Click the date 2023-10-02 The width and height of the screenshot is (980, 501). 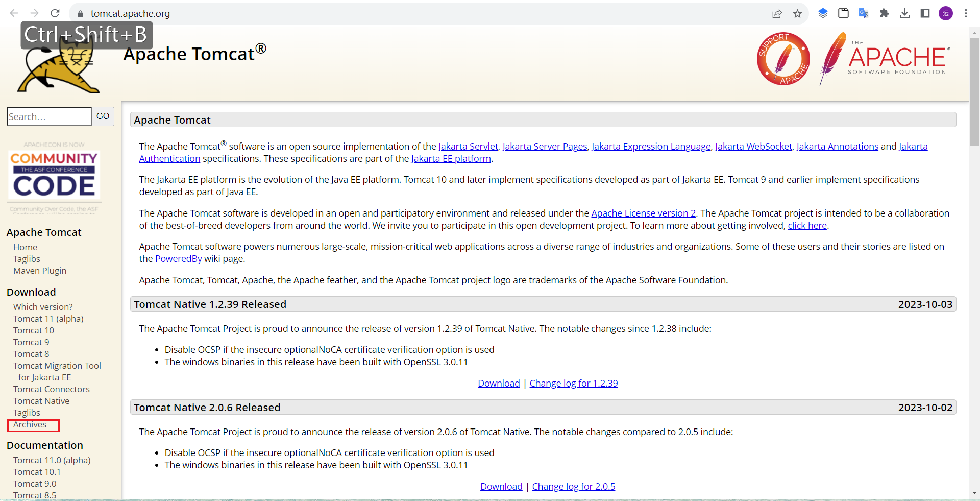click(925, 408)
